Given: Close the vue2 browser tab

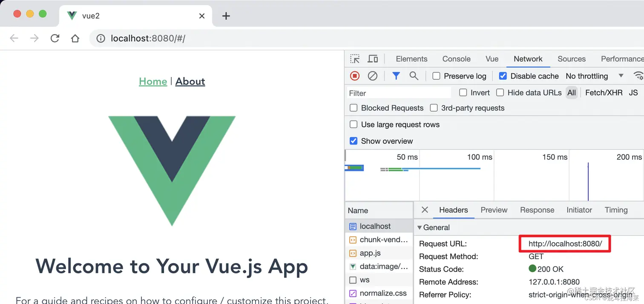Looking at the screenshot, I should point(202,16).
